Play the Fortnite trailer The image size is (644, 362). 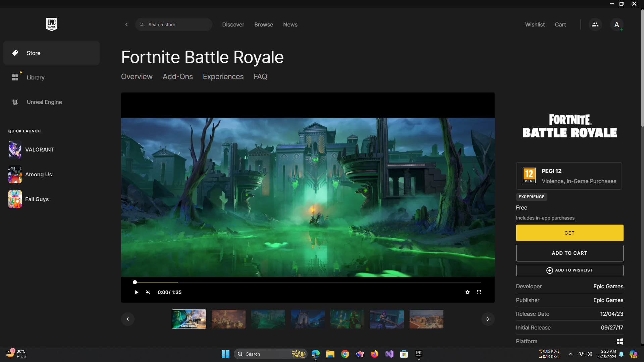click(x=136, y=292)
